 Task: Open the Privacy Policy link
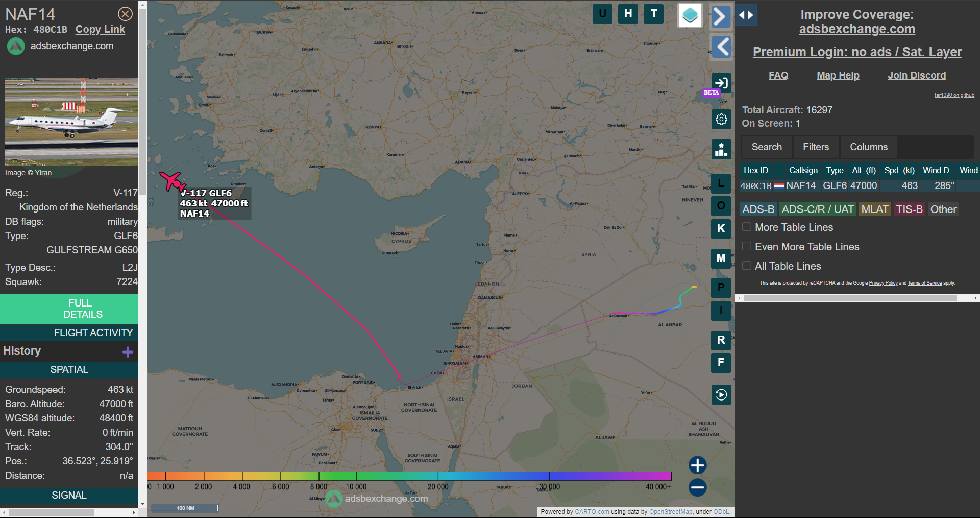click(x=883, y=283)
